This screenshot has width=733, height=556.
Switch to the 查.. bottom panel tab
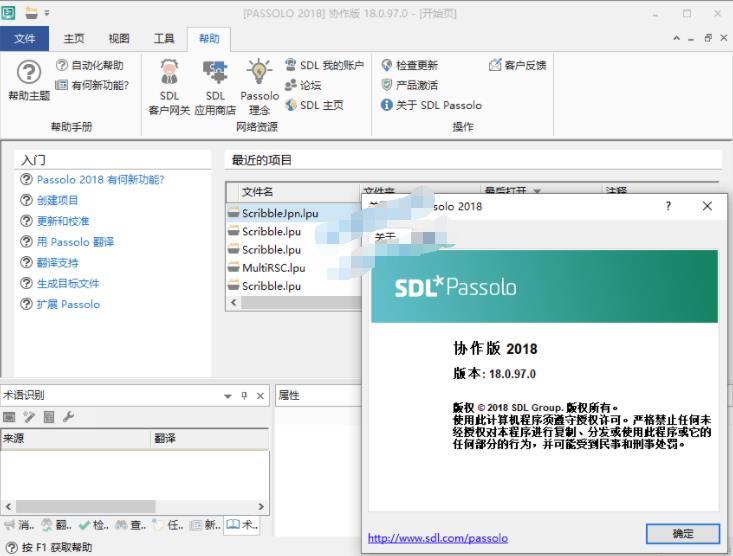click(131, 525)
